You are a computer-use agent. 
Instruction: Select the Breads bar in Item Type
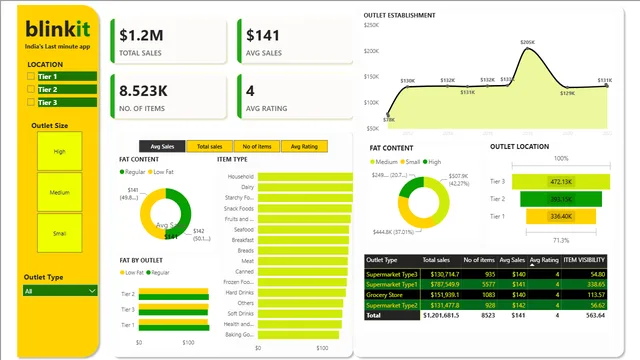(303, 250)
